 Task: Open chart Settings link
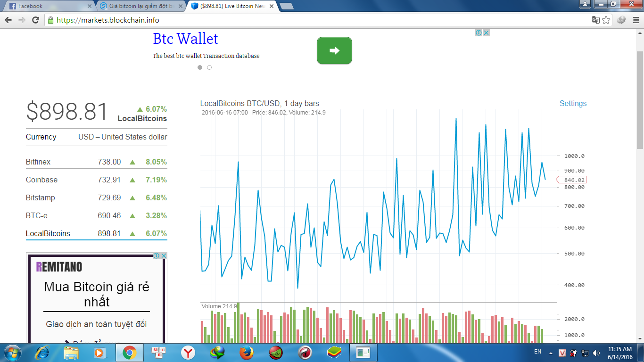click(573, 104)
